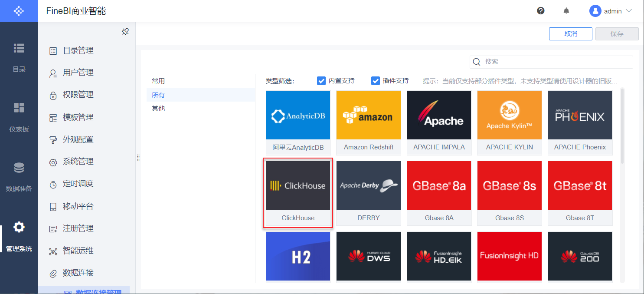The height and width of the screenshot is (294, 644).
Task: Open the 管理系统 gear section
Action: tap(19, 237)
